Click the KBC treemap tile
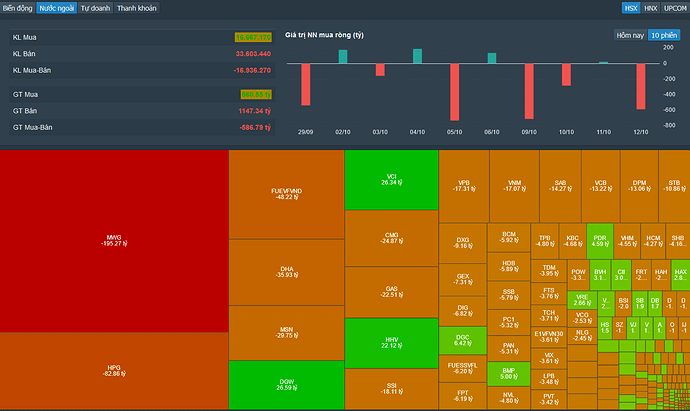The width and height of the screenshot is (690, 411). pyautogui.click(x=573, y=241)
